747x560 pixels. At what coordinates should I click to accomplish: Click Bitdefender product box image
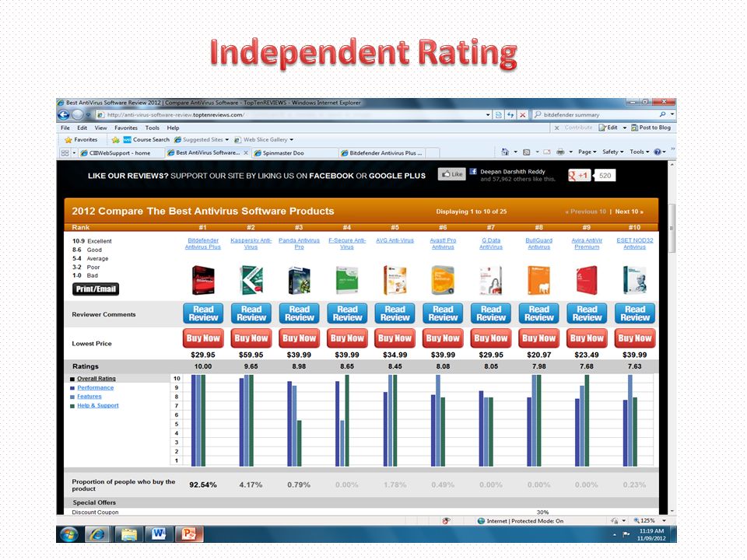pyautogui.click(x=203, y=280)
